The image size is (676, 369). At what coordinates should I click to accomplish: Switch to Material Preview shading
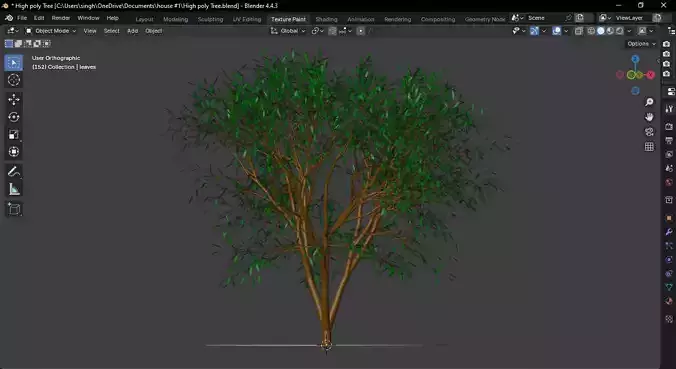[x=610, y=31]
